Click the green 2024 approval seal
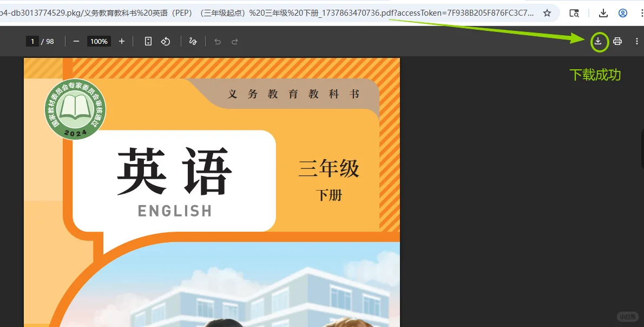Viewport: 644px width, 327px height. coord(75,109)
